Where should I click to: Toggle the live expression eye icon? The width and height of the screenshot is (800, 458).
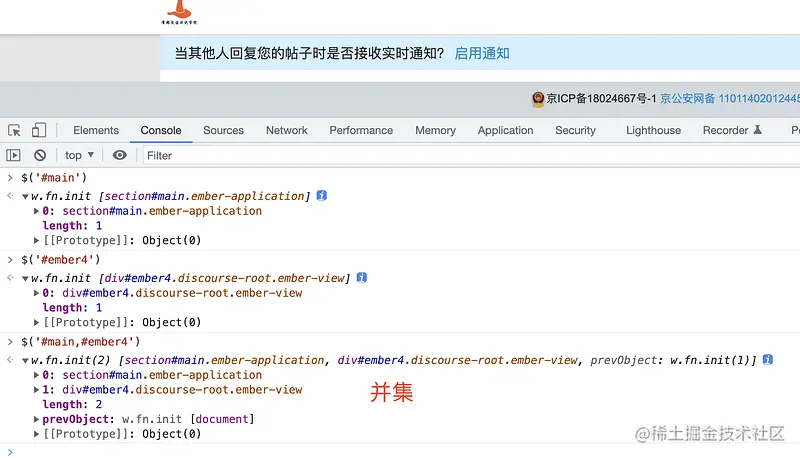[x=119, y=155]
